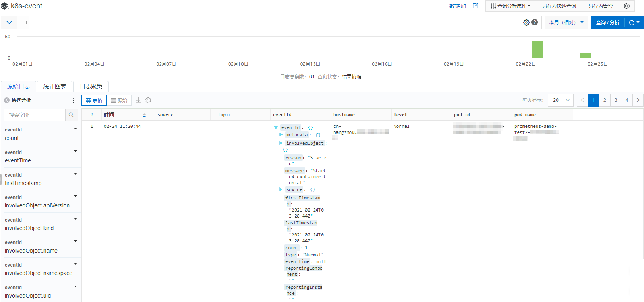Expand the involvedObject.uid field

coord(75,286)
